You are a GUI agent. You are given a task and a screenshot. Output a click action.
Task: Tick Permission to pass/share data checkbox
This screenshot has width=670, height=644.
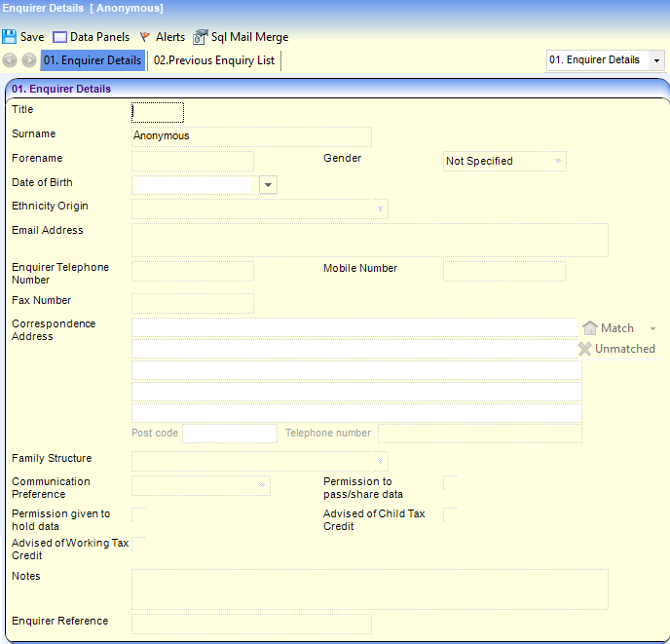coord(450,483)
